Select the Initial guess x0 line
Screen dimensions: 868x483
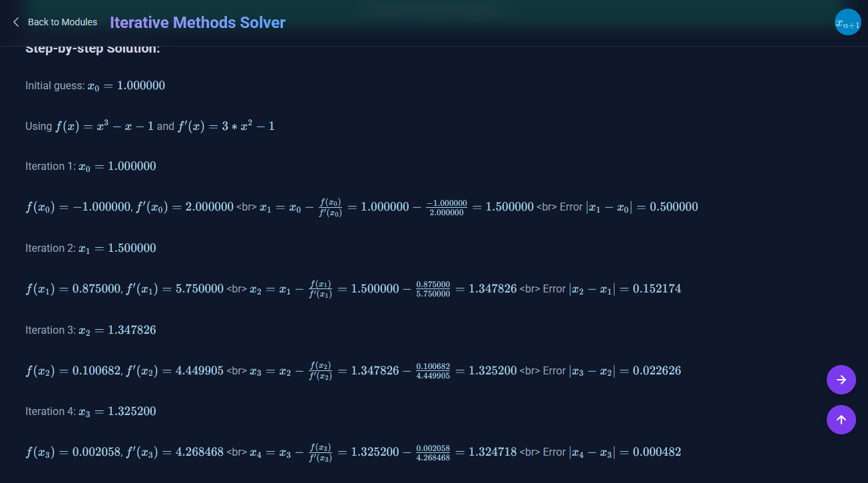coord(95,85)
